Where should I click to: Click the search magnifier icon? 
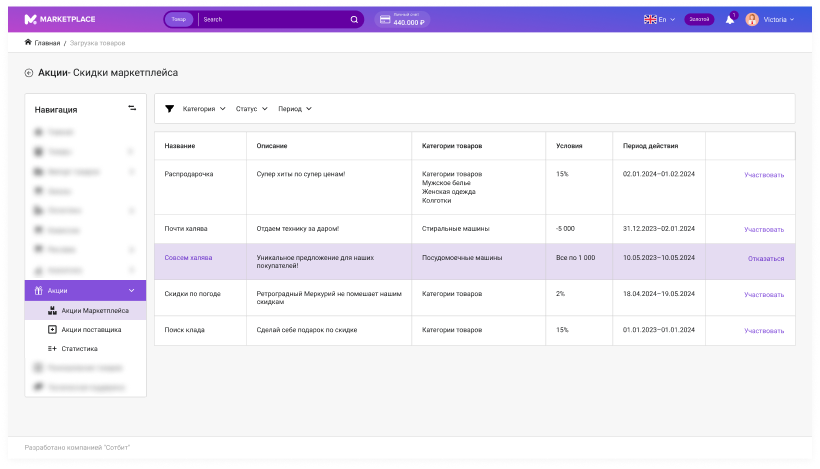[x=354, y=19]
